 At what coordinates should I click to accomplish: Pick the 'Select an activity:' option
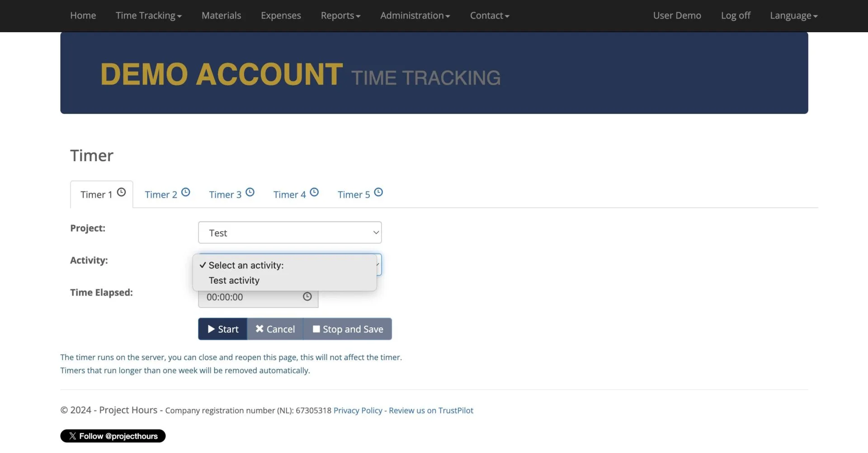(x=246, y=266)
